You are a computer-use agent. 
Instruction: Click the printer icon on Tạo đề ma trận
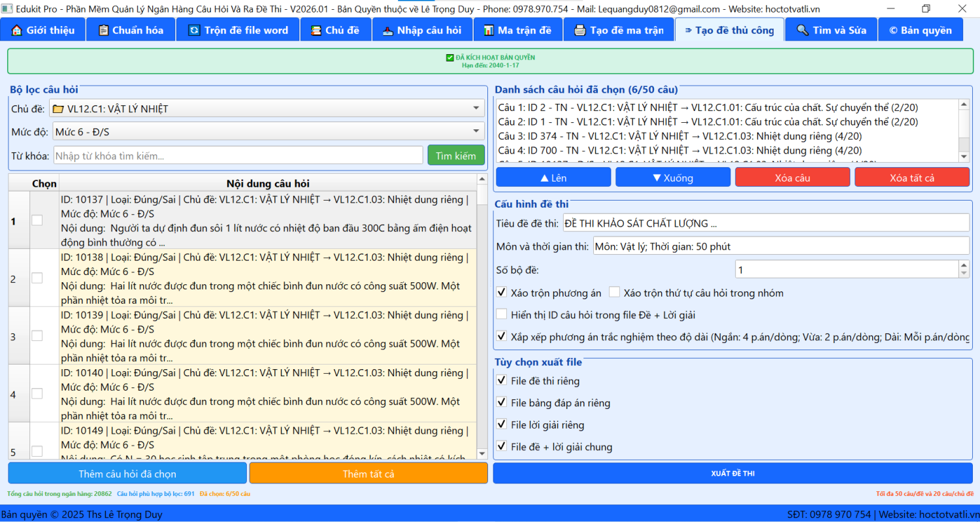point(580,31)
